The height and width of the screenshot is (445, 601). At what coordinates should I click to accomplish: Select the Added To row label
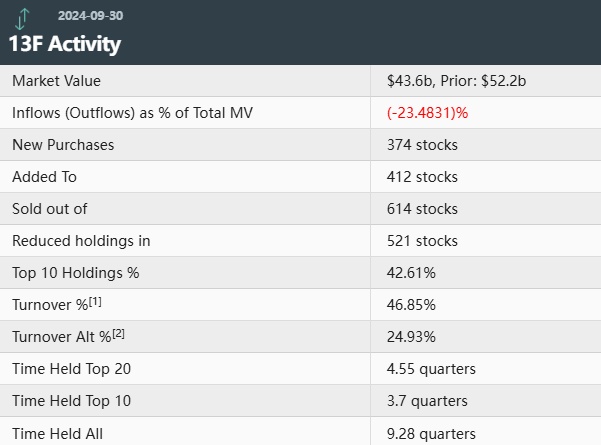44,177
